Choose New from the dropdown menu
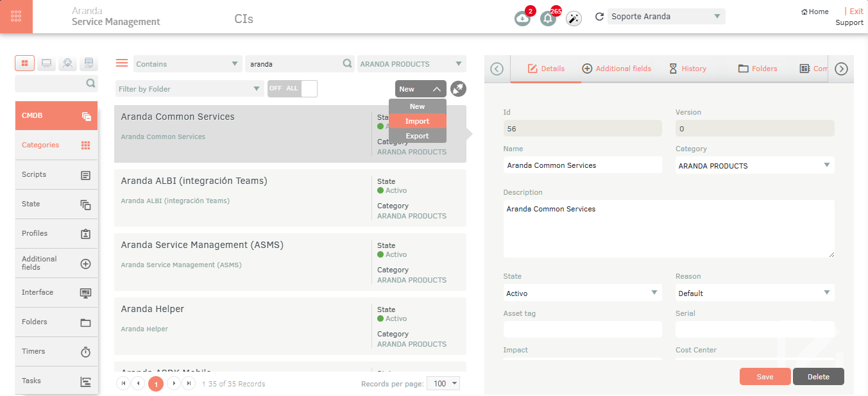The height and width of the screenshot is (396, 868). (418, 106)
